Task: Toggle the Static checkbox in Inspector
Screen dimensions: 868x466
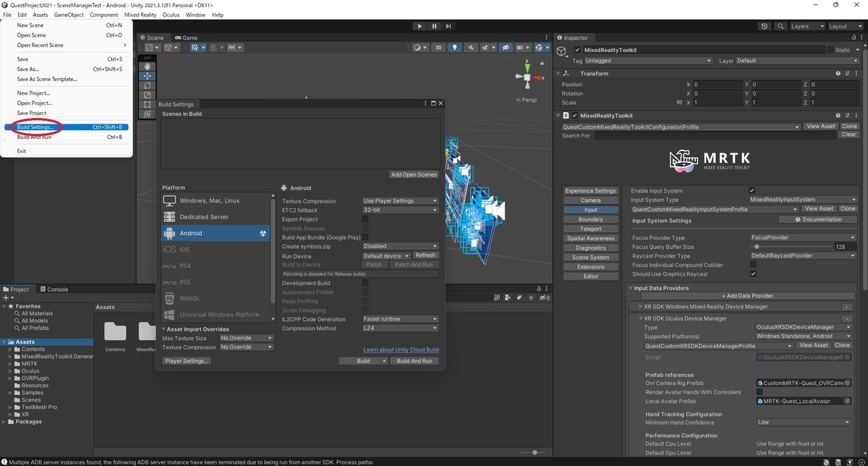Action: point(830,50)
